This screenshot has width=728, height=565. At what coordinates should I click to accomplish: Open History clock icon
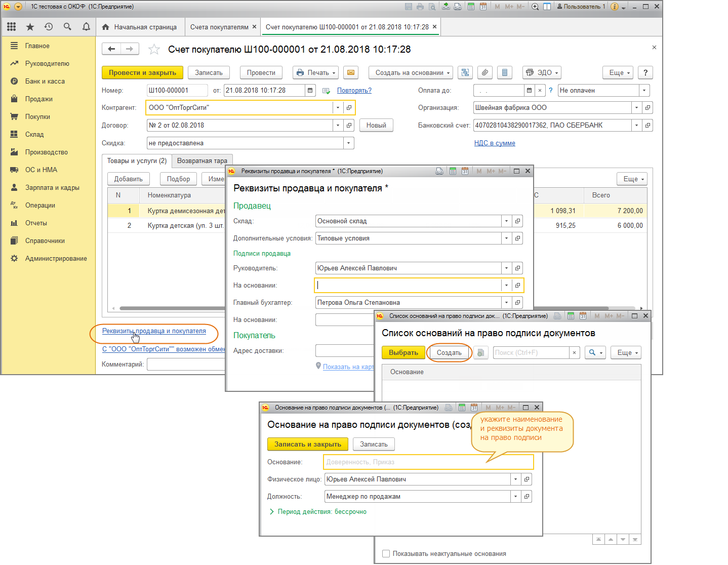tap(49, 27)
